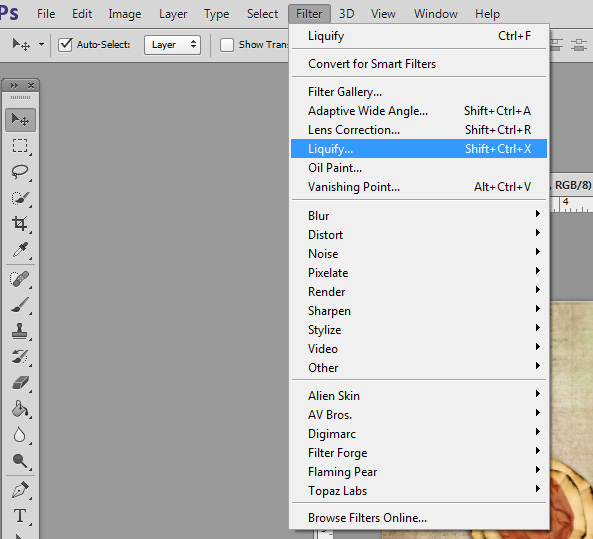The image size is (593, 539).
Task: Open the Type menu
Action: pos(217,14)
